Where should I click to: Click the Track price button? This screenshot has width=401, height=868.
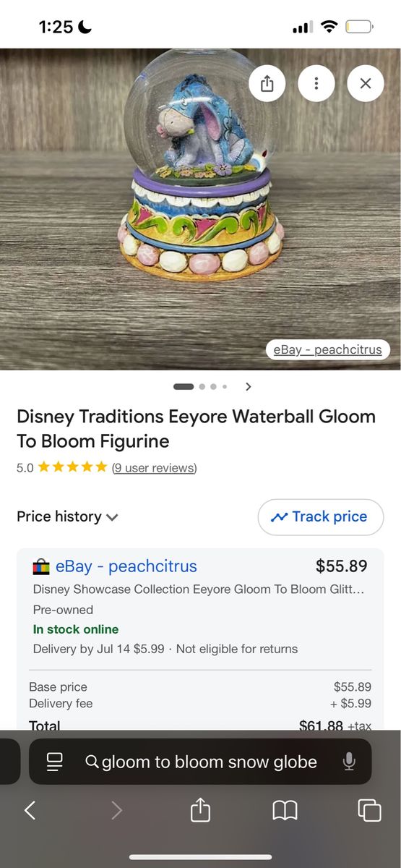click(321, 517)
